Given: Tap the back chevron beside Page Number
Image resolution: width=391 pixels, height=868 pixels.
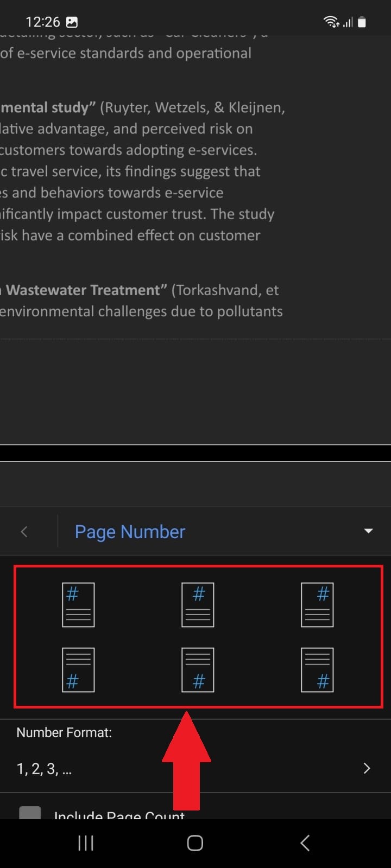Looking at the screenshot, I should (24, 532).
